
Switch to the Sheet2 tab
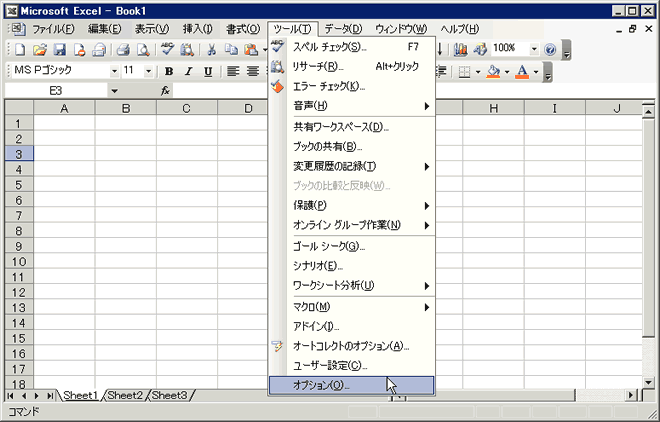click(x=125, y=395)
